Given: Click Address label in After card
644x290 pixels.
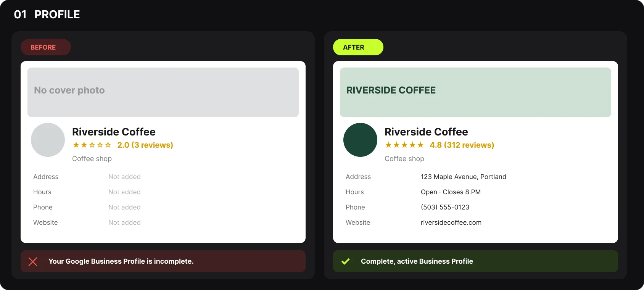Looking at the screenshot, I should pyautogui.click(x=358, y=177).
